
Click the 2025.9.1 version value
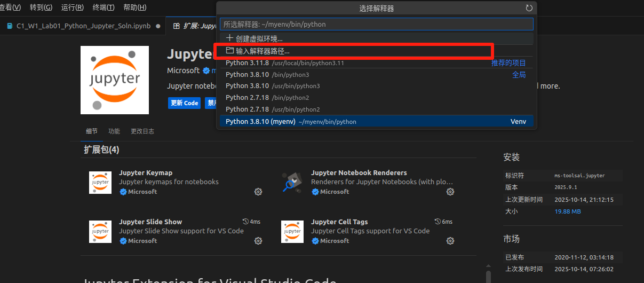click(566, 187)
